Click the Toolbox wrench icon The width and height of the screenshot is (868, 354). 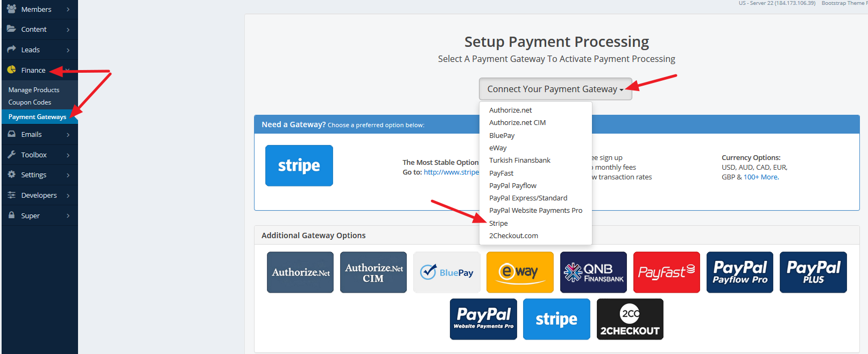click(11, 154)
